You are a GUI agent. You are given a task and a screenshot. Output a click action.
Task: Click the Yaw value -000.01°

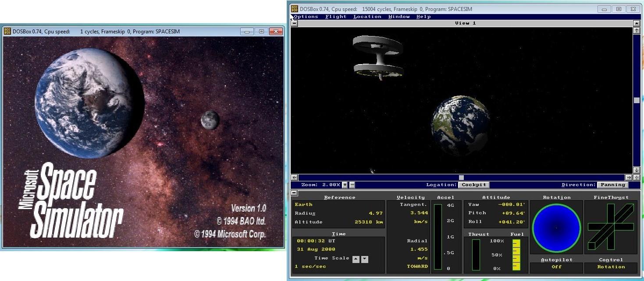pyautogui.click(x=512, y=205)
